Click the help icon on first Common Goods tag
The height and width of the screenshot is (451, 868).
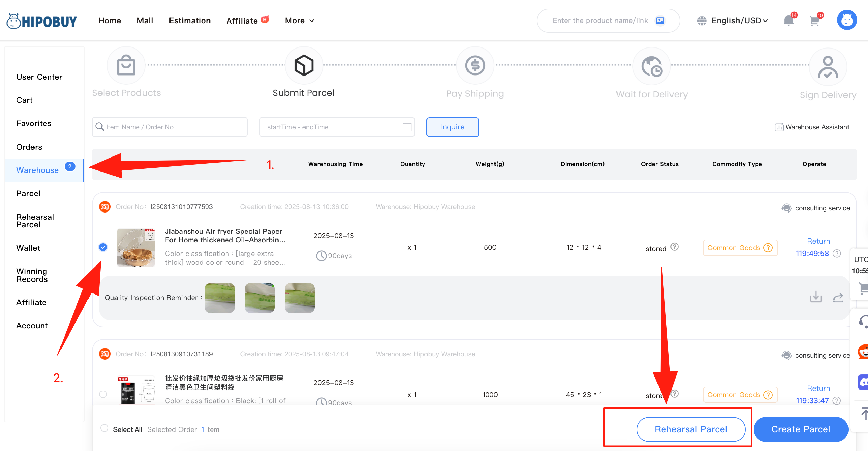[768, 248]
